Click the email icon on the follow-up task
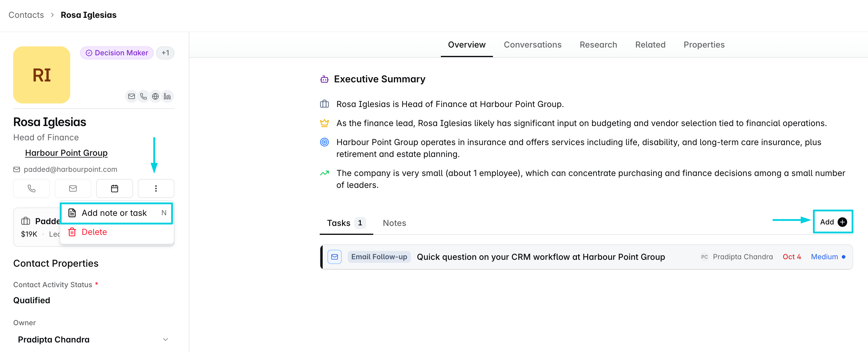This screenshot has width=868, height=352. click(x=335, y=257)
